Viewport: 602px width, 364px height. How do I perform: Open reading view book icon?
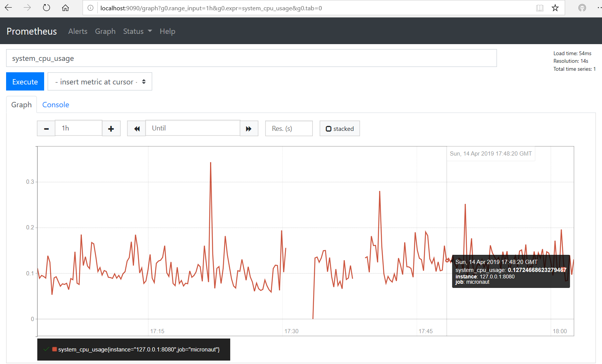[x=540, y=8]
